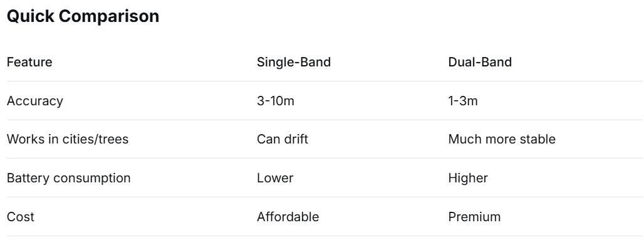Click the word Comparison in the heading
The height and width of the screenshot is (240, 644).
point(109,17)
